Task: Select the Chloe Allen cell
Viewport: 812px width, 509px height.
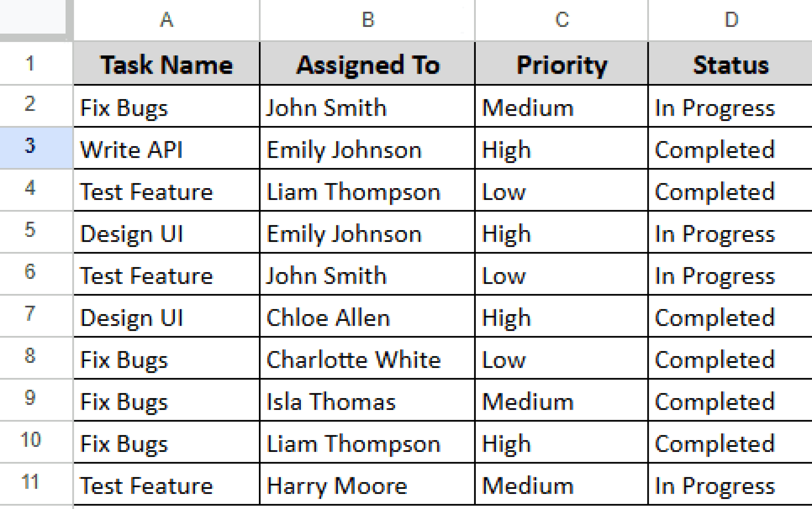Action: point(367,318)
